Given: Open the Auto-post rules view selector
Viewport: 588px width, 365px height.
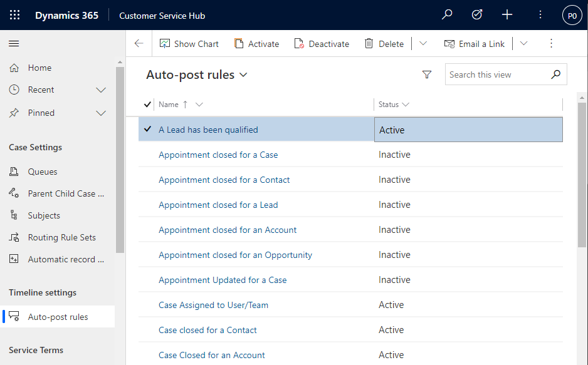Looking at the screenshot, I should tap(244, 74).
